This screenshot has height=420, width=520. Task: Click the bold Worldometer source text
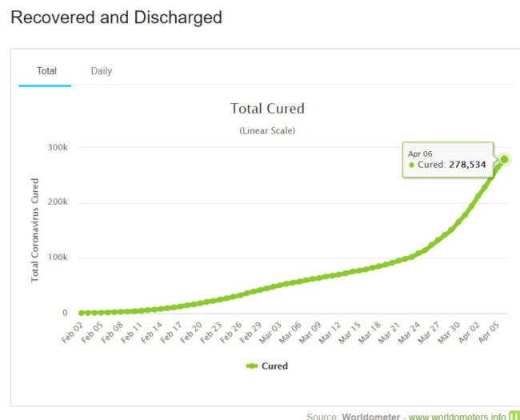pos(372,416)
